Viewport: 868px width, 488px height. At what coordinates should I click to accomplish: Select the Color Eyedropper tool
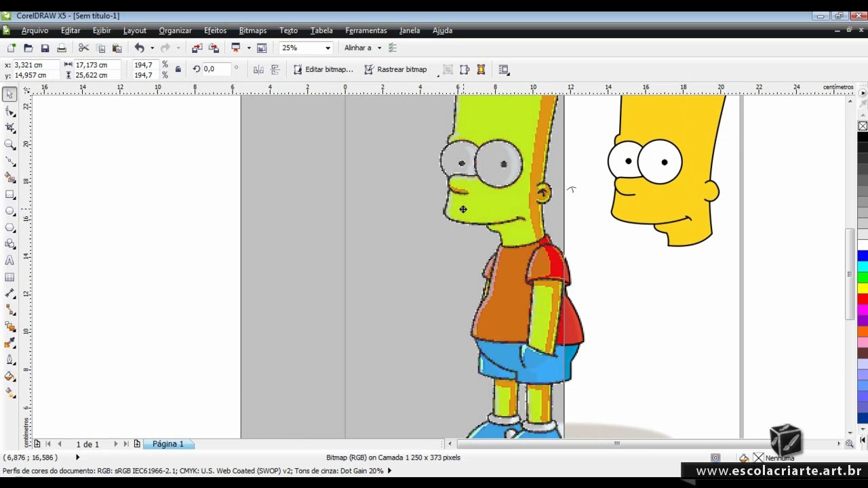click(x=10, y=344)
